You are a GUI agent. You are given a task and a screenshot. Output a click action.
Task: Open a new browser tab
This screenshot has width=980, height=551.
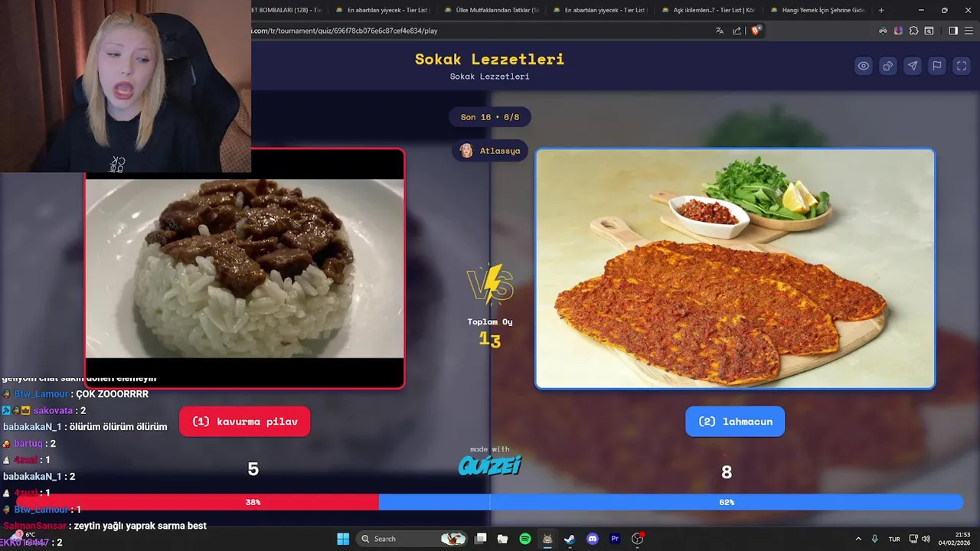click(x=881, y=10)
